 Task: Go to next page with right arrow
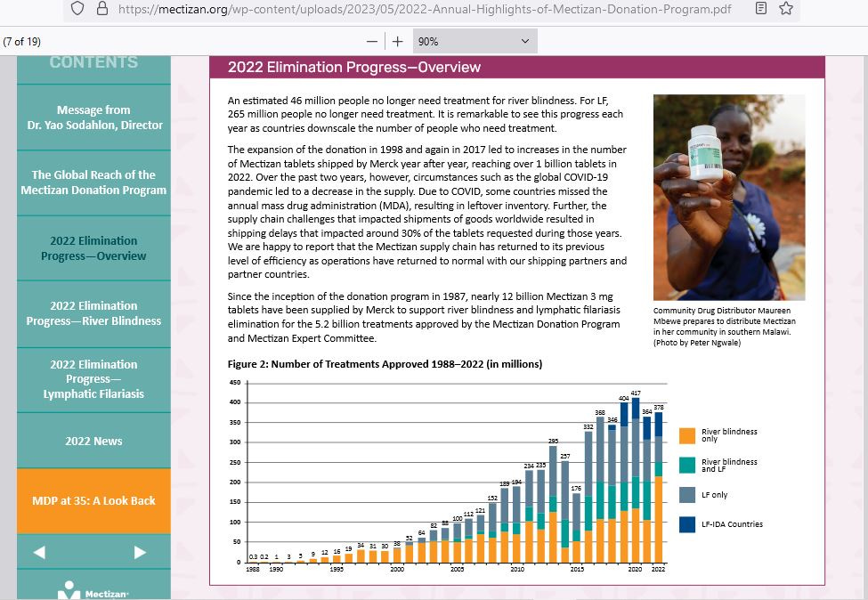tap(140, 553)
